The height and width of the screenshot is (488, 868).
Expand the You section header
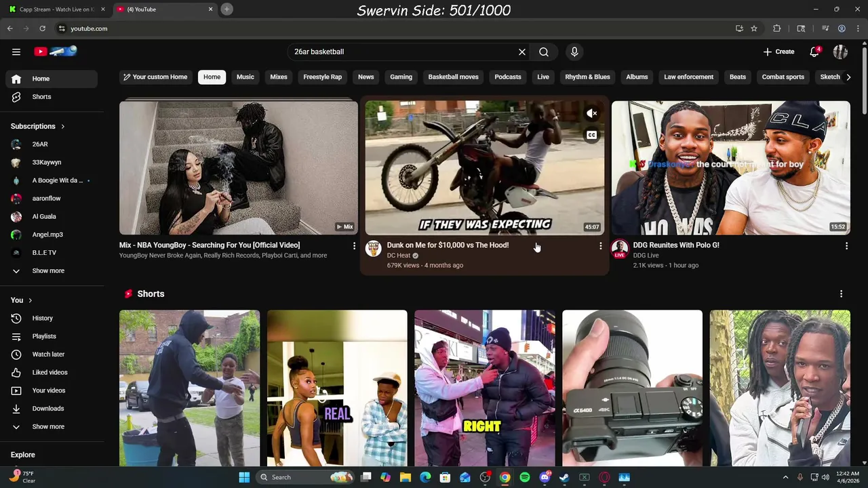(22, 300)
